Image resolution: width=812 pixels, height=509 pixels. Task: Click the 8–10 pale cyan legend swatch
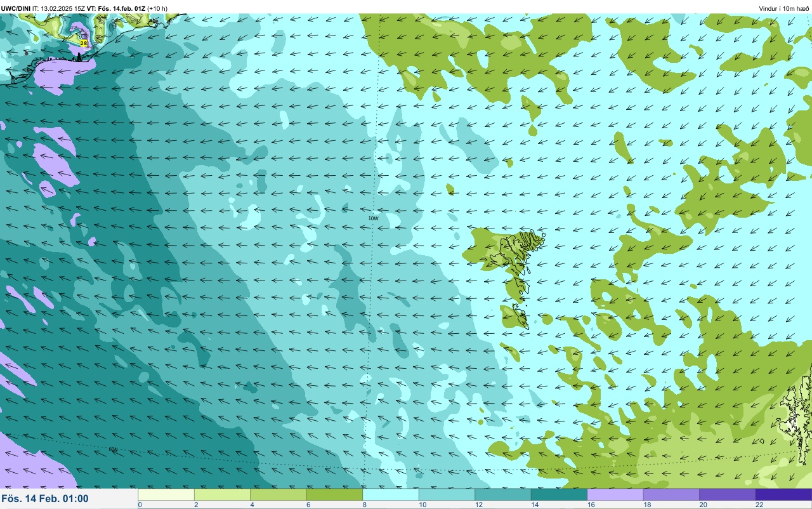click(x=391, y=494)
